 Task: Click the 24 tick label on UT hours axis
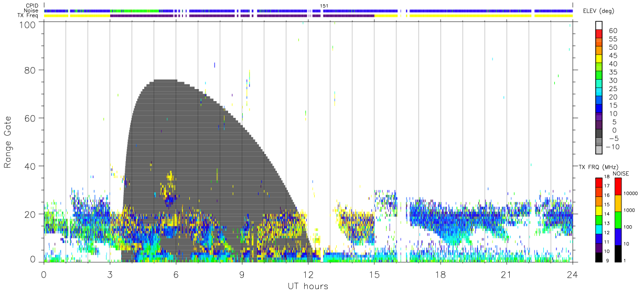572,274
